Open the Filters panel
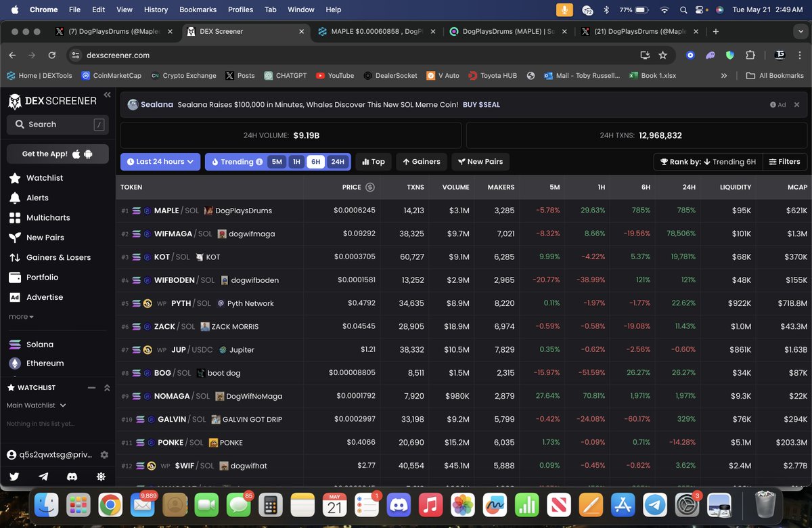The image size is (812, 528). click(784, 162)
